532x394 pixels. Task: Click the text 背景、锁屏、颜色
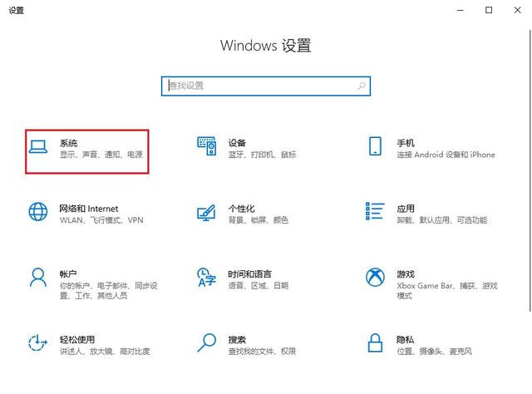pyautogui.click(x=259, y=220)
